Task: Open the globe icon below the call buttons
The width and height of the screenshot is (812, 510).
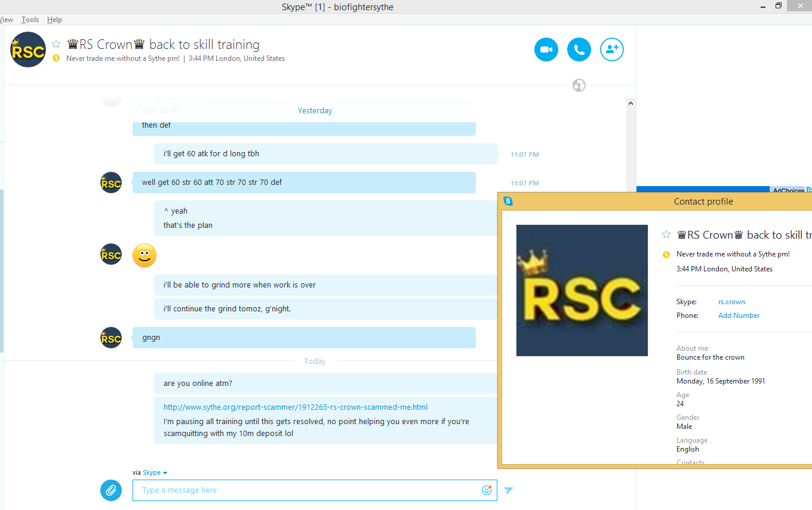Action: (x=579, y=85)
